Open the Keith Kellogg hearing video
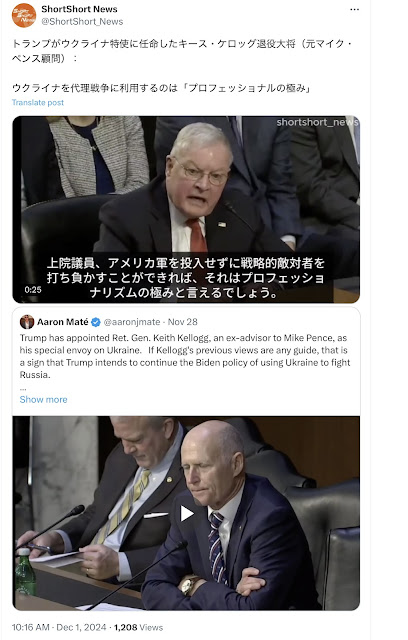Viewport: 408px width, 640px height. point(186,209)
